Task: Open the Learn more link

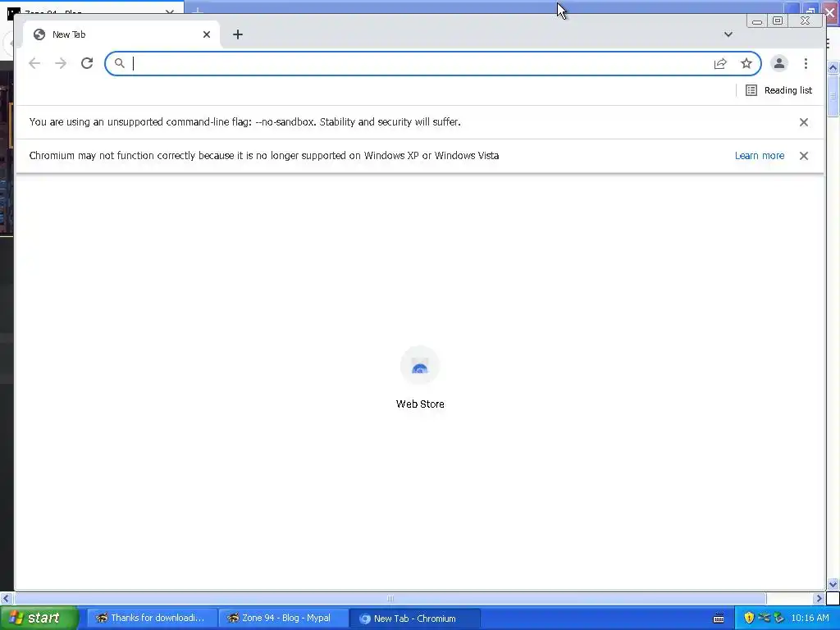Action: tap(759, 155)
